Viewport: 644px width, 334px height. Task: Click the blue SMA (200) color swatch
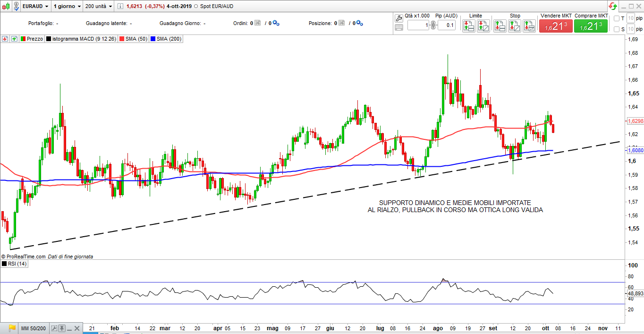coord(153,39)
